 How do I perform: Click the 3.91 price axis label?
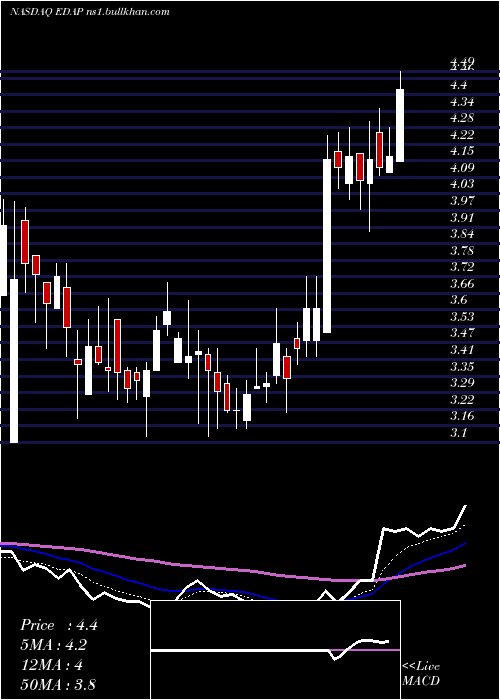coord(462,217)
